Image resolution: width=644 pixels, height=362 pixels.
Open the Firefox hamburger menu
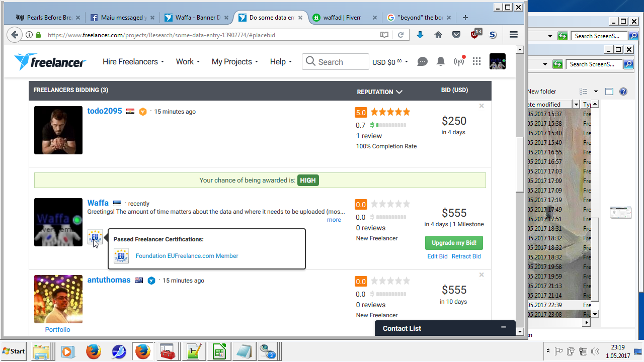pos(514,35)
